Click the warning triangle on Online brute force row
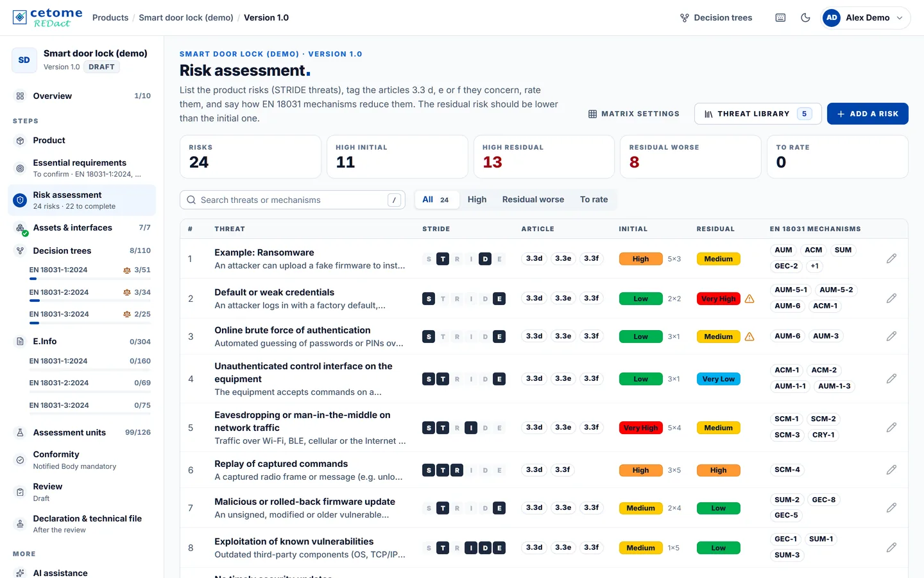Image resolution: width=924 pixels, height=578 pixels. 749,337
